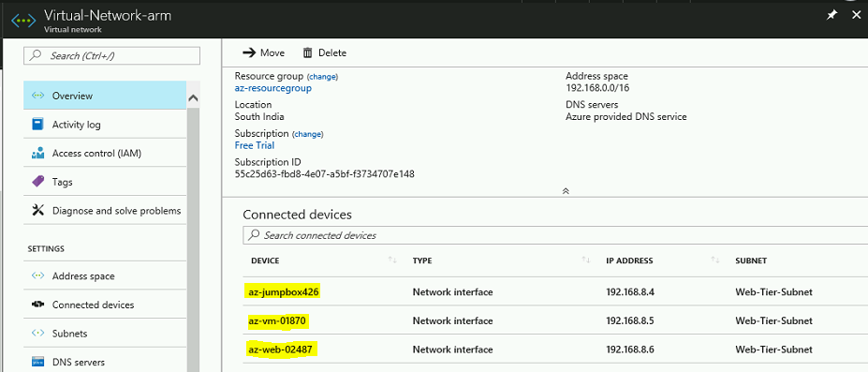The height and width of the screenshot is (372, 868).
Task: Click Web-Tier-Subnet in the az-vm-01870 row
Action: click(773, 320)
